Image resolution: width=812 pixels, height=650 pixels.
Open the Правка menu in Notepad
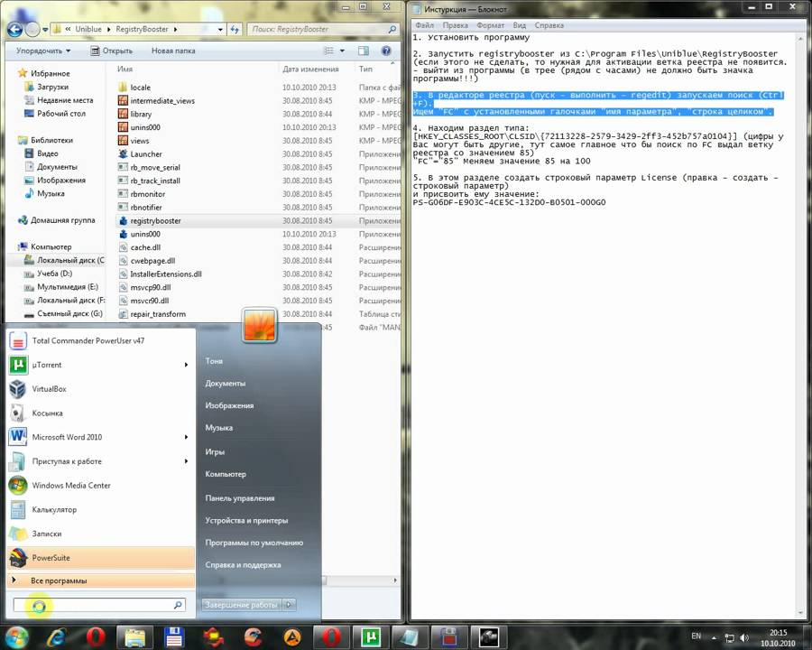456,25
